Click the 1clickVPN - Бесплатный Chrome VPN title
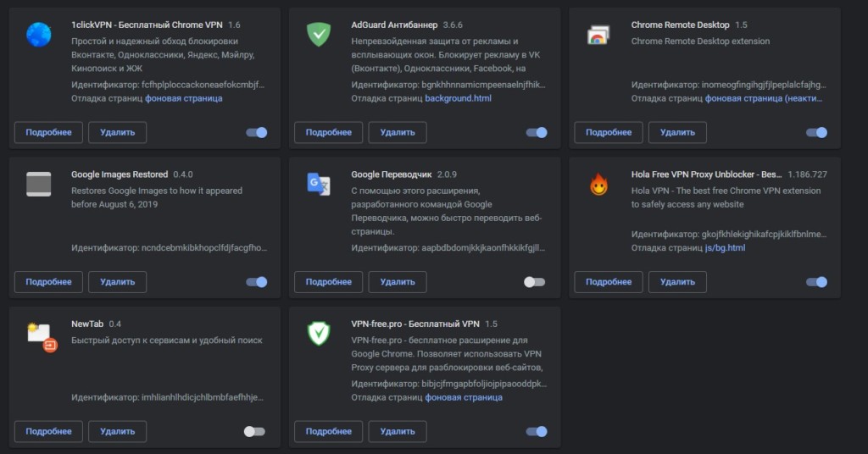The width and height of the screenshot is (868, 454). coord(147,25)
